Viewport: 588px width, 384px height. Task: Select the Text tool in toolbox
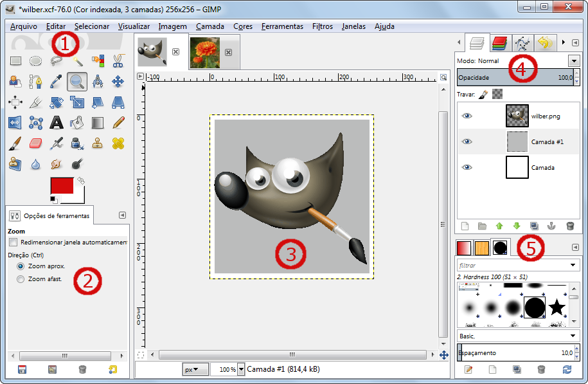57,122
